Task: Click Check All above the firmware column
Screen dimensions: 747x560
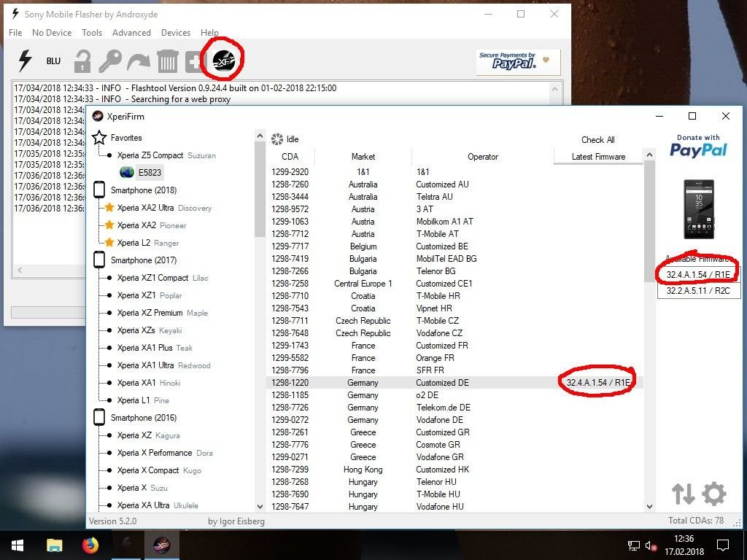Action: click(598, 140)
